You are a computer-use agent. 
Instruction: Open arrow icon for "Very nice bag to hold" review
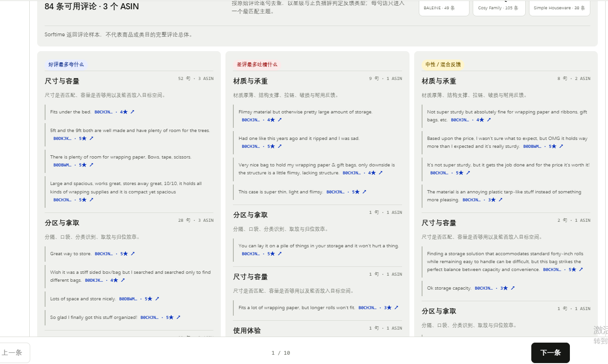(381, 173)
